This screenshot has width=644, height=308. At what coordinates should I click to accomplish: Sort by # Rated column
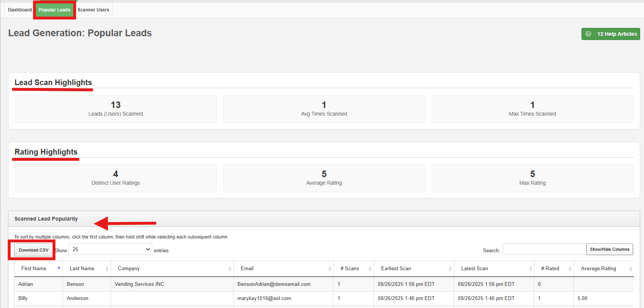pos(550,269)
